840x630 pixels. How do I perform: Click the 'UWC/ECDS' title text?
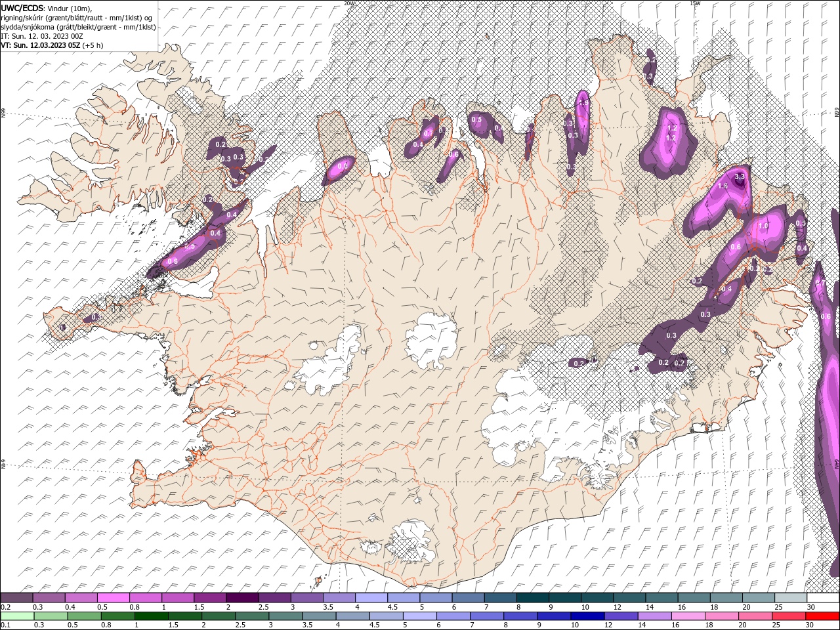22,7
